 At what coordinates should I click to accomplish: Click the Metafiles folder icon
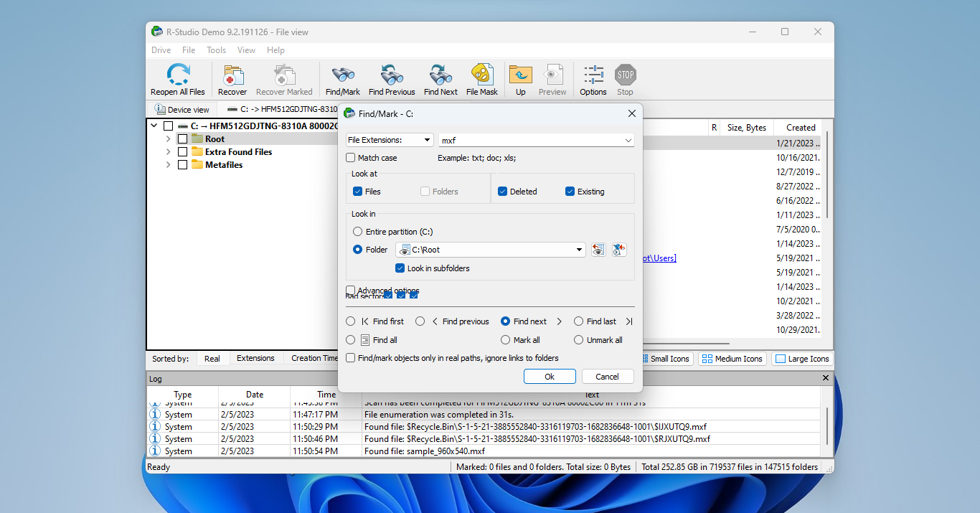(x=197, y=165)
